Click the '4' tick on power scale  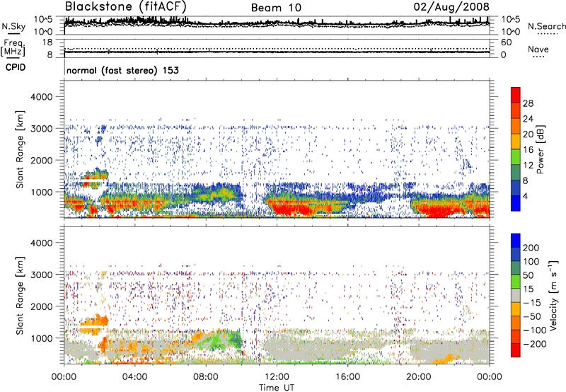(525, 196)
